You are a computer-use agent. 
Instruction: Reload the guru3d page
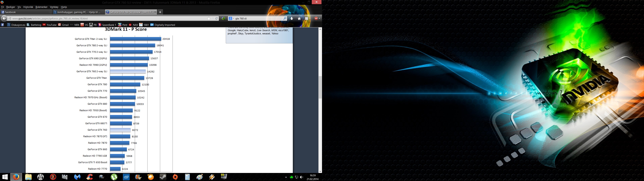coord(217,18)
